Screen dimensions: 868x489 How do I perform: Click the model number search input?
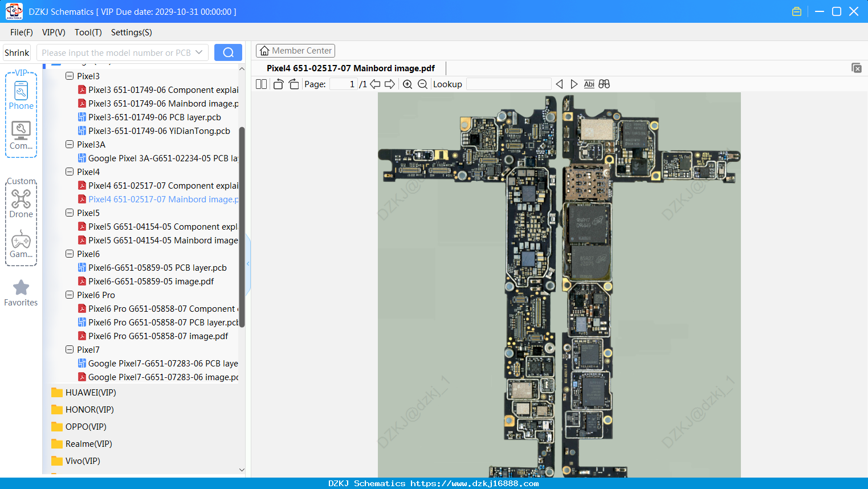tap(123, 52)
